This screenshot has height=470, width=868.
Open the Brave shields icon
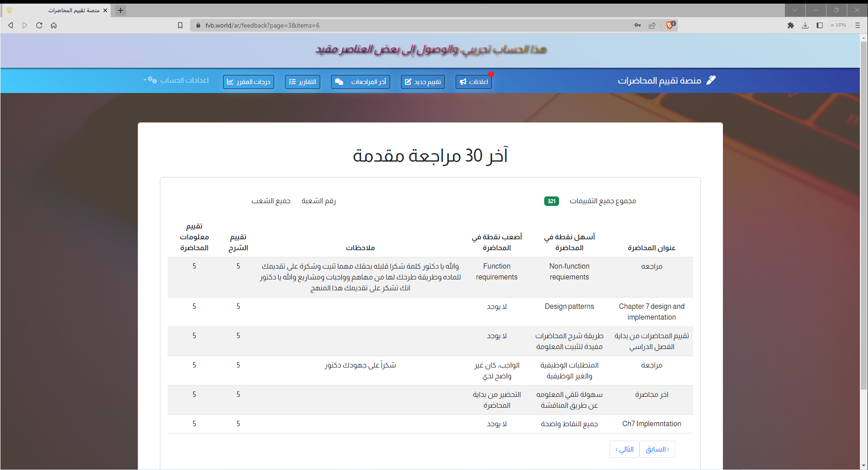click(670, 25)
